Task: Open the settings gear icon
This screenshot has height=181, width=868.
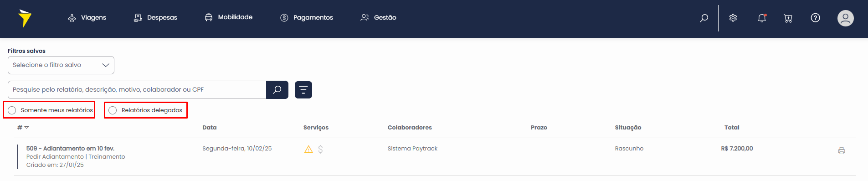Action: 733,18
